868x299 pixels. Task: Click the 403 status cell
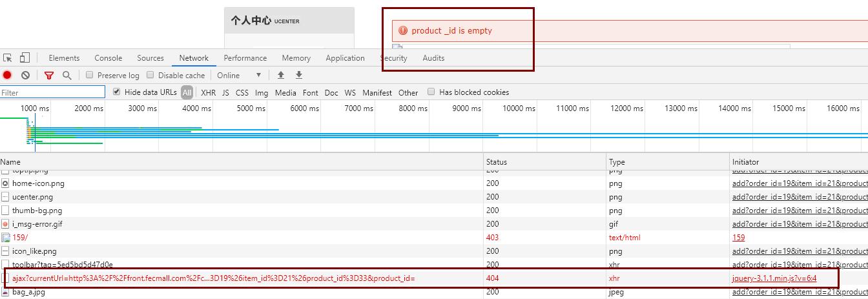(493, 238)
